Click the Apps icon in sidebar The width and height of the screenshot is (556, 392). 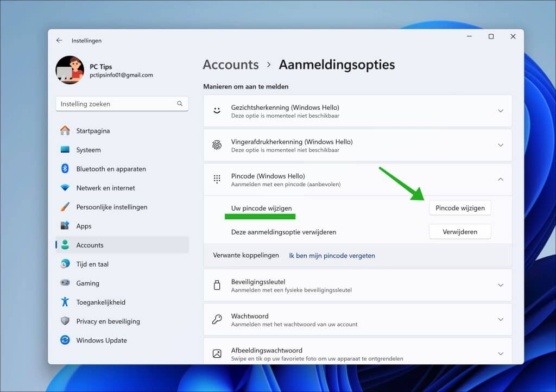[65, 226]
